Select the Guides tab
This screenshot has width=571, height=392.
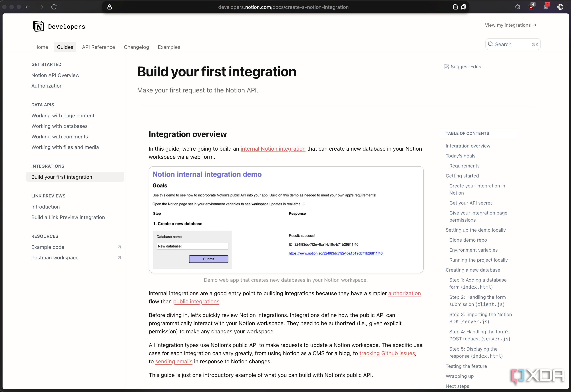tap(65, 47)
